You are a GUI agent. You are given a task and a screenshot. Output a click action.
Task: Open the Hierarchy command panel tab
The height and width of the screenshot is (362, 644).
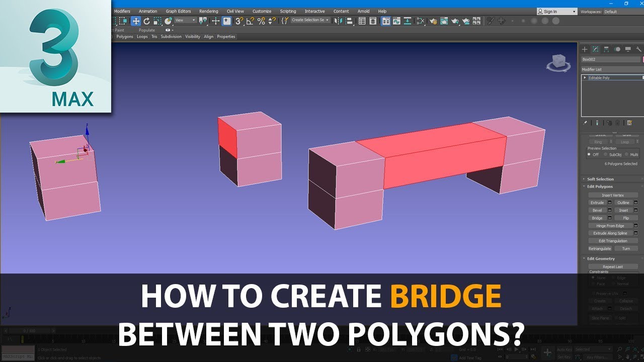pyautogui.click(x=606, y=49)
